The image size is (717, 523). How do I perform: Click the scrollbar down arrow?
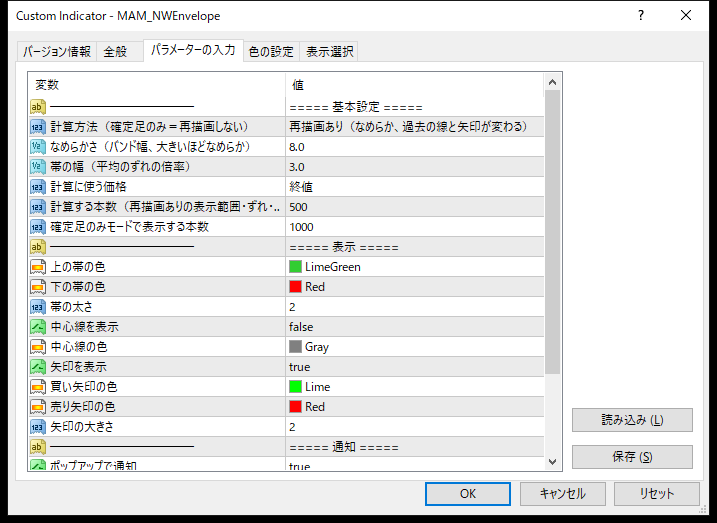(x=552, y=462)
